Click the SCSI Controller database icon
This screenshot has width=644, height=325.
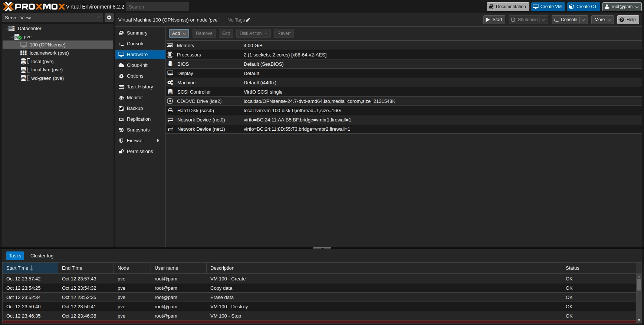[170, 92]
